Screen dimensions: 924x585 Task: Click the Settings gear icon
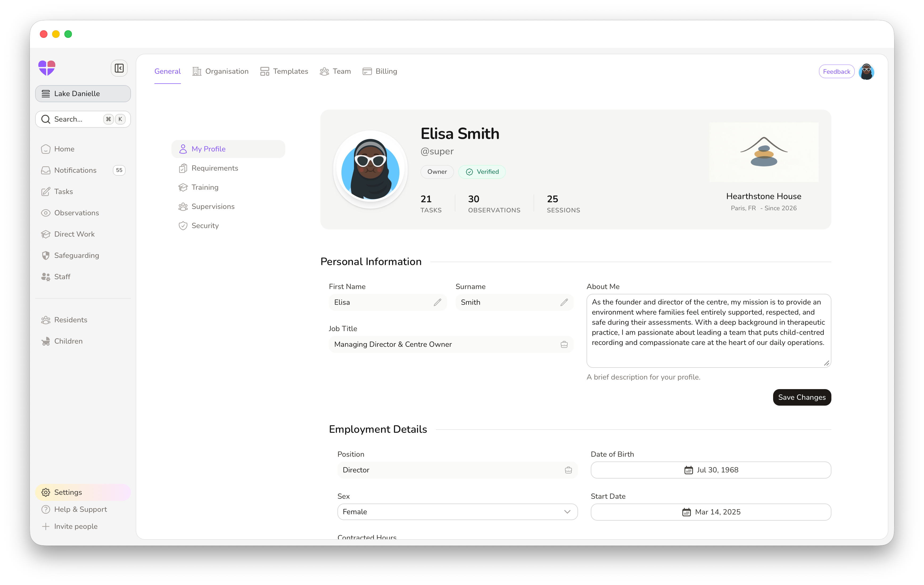click(x=46, y=492)
